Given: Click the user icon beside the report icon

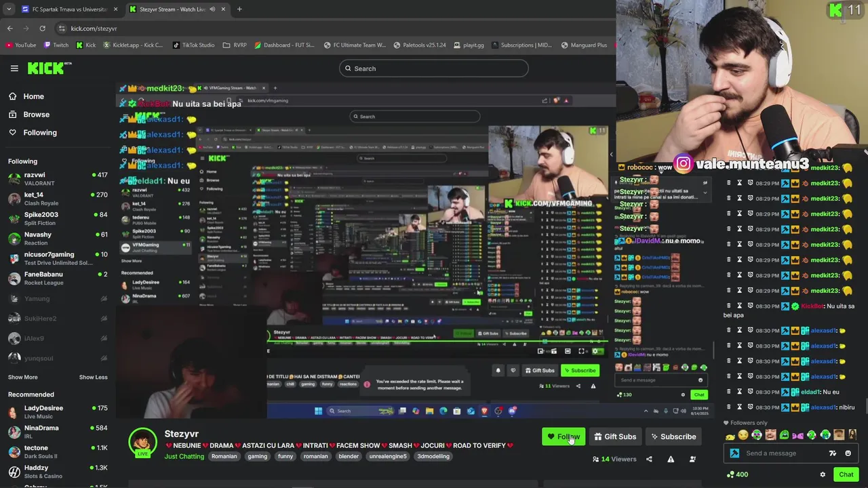Looking at the screenshot, I should pyautogui.click(x=692, y=460).
